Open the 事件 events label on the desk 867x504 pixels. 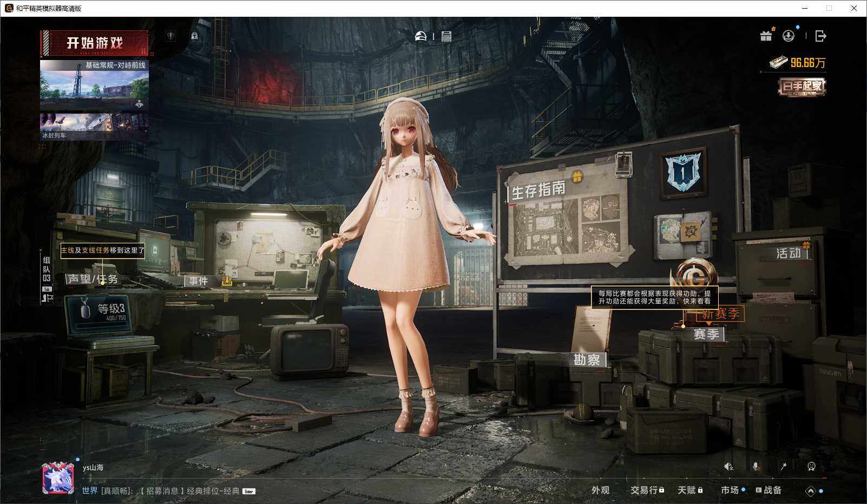click(199, 281)
